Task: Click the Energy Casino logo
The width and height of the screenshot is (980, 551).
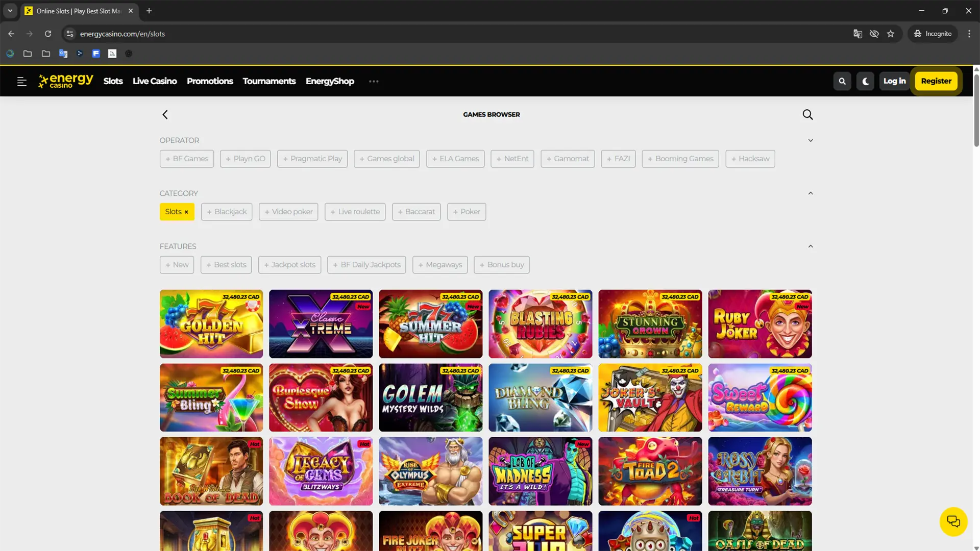Action: tap(66, 81)
